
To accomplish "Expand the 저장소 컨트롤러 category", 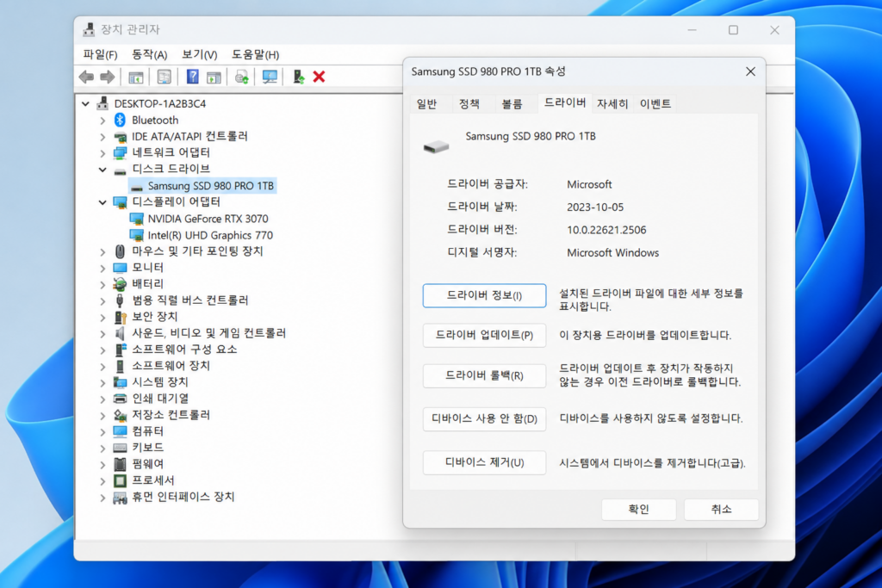I will (x=102, y=416).
